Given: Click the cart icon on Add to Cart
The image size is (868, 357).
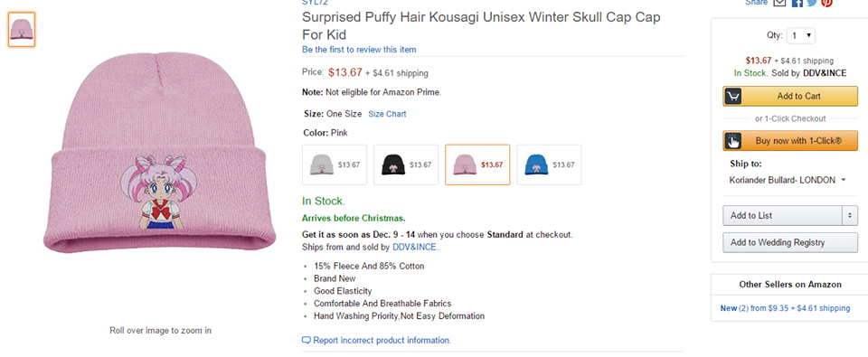Looking at the screenshot, I should point(733,97).
